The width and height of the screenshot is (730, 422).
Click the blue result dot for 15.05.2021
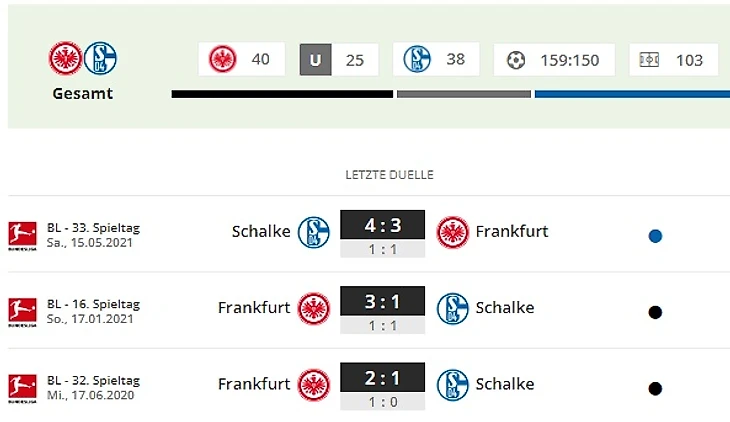coord(655,236)
